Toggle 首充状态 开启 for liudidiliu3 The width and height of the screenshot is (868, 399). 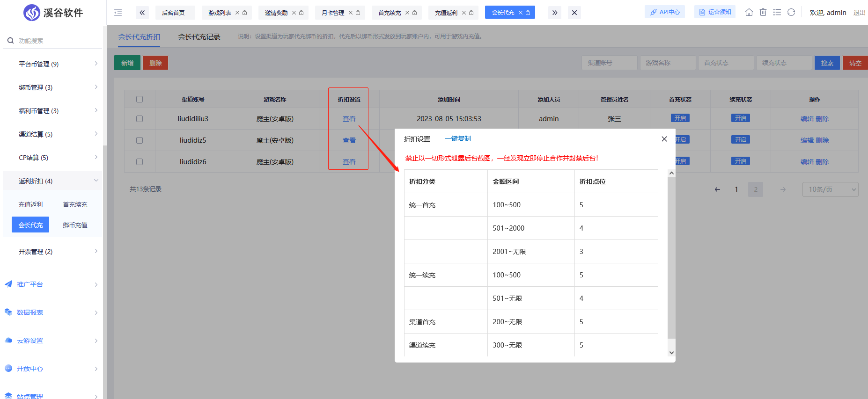[x=680, y=118]
